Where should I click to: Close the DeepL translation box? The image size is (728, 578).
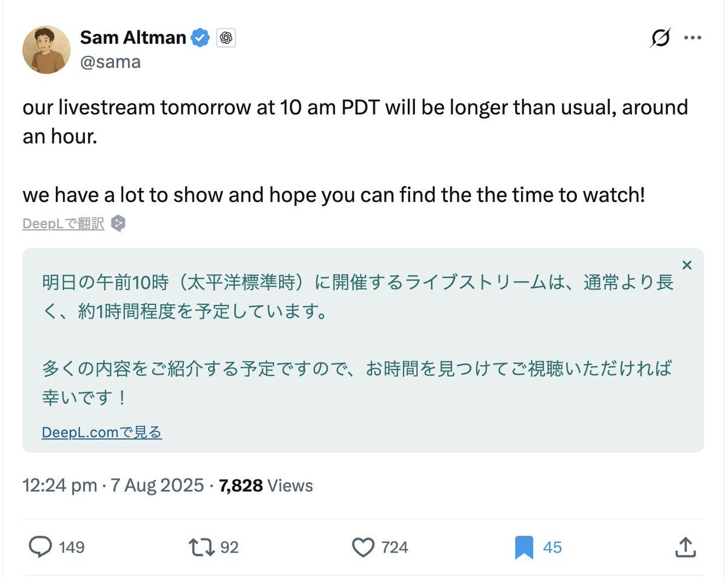pyautogui.click(x=687, y=265)
